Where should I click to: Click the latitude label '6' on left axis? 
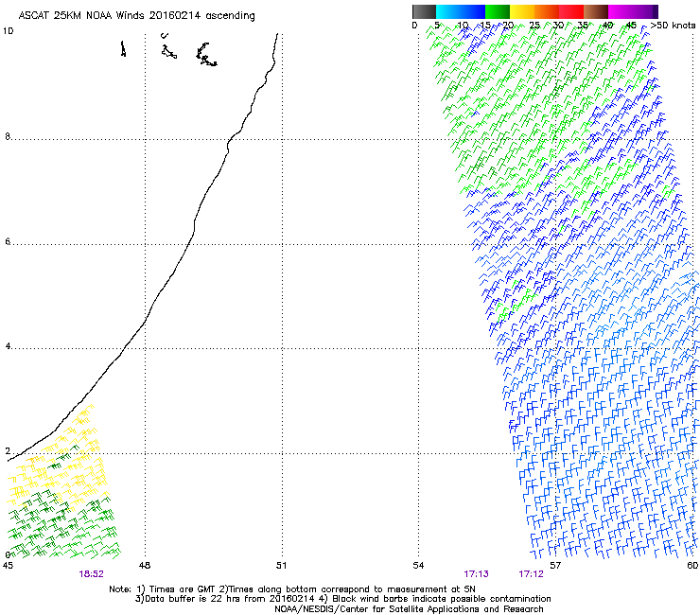pos(8,241)
